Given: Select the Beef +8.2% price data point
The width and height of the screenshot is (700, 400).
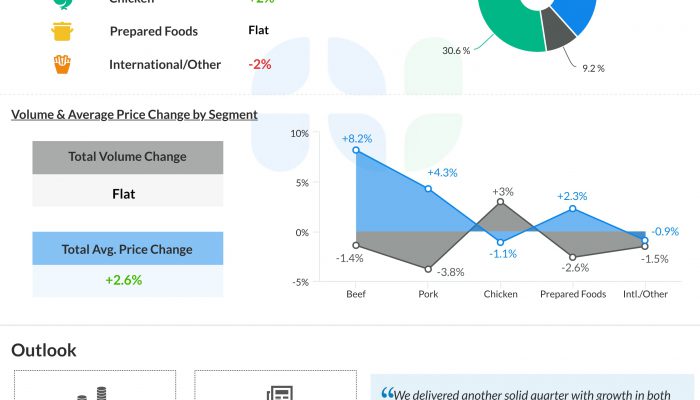Looking at the screenshot, I should point(356,150).
